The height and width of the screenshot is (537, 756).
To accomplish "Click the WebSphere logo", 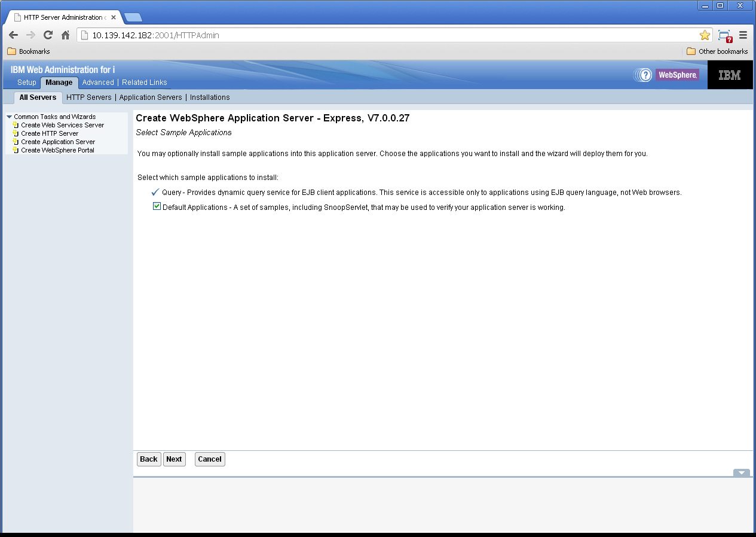I will click(x=677, y=75).
